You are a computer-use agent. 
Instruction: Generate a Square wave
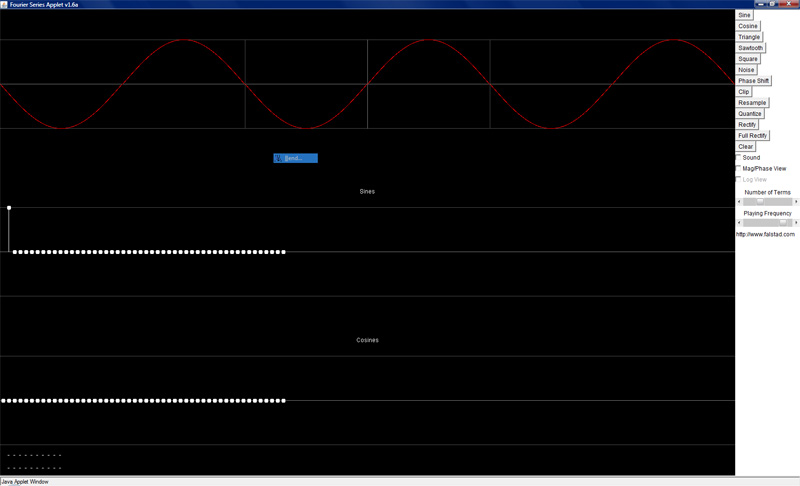click(x=747, y=59)
